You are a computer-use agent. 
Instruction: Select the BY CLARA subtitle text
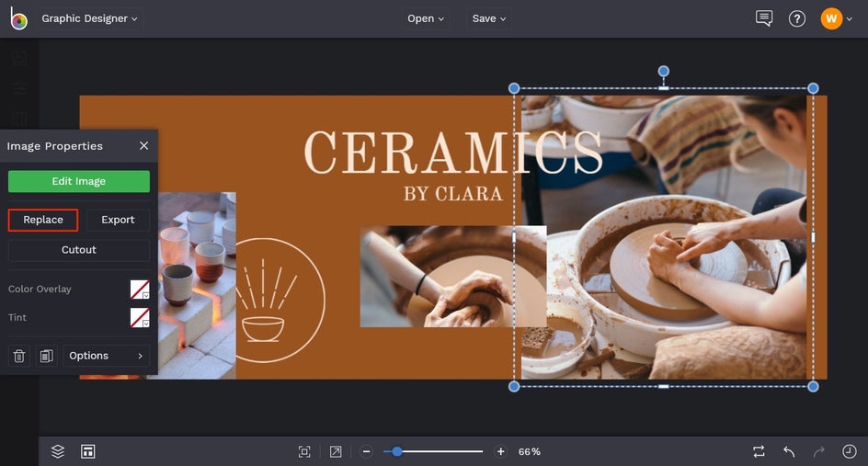(452, 194)
